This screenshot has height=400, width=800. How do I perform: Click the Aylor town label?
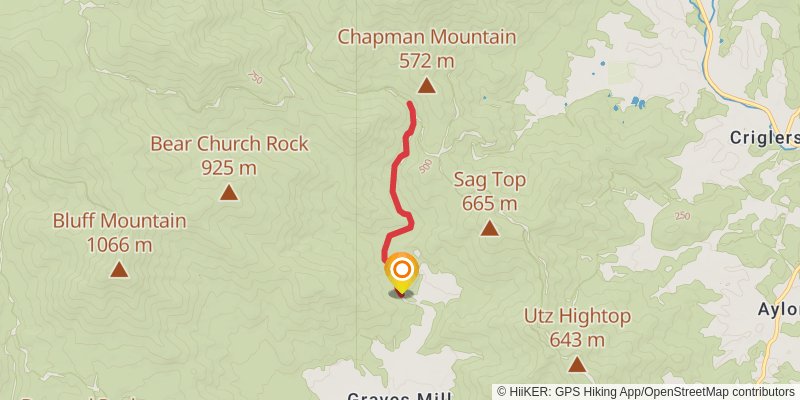click(779, 309)
